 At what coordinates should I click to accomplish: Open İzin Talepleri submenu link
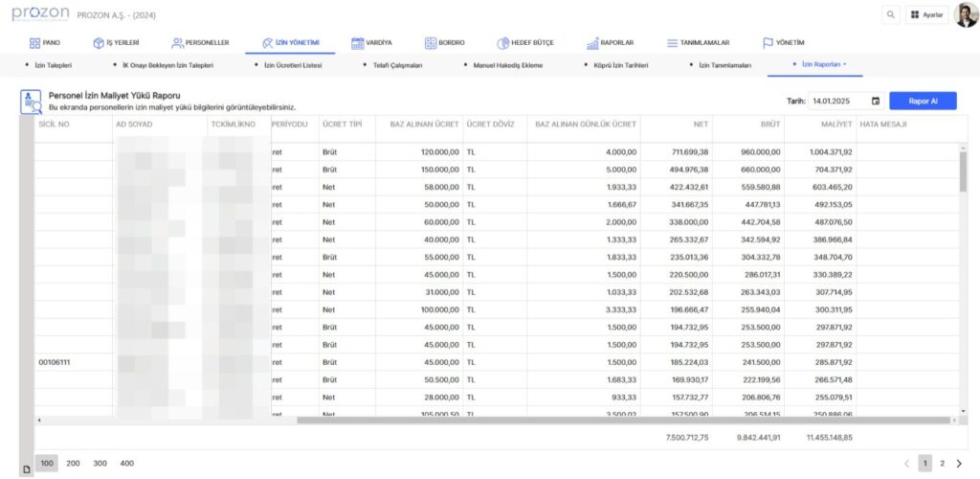pyautogui.click(x=54, y=65)
